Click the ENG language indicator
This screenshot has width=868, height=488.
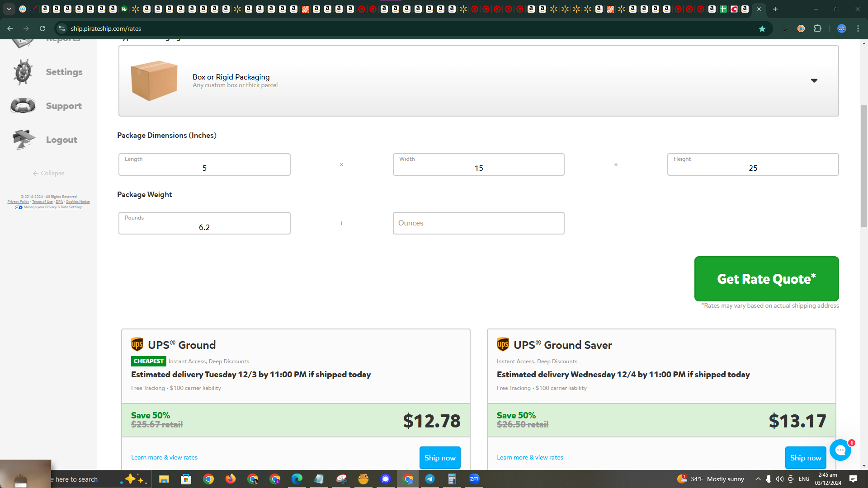pos(804,479)
